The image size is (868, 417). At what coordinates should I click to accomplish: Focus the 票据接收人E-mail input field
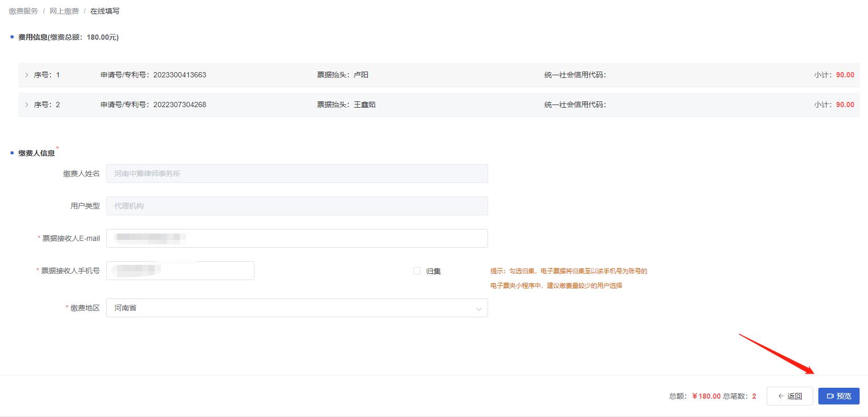[297, 238]
